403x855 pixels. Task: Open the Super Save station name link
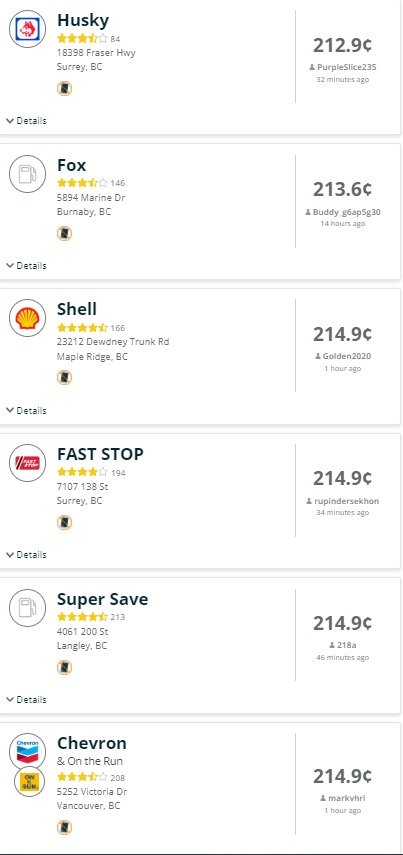[103, 599]
